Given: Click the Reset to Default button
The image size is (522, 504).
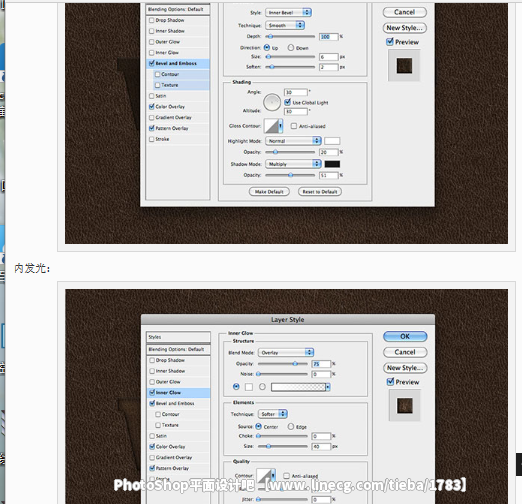Looking at the screenshot, I should [320, 192].
